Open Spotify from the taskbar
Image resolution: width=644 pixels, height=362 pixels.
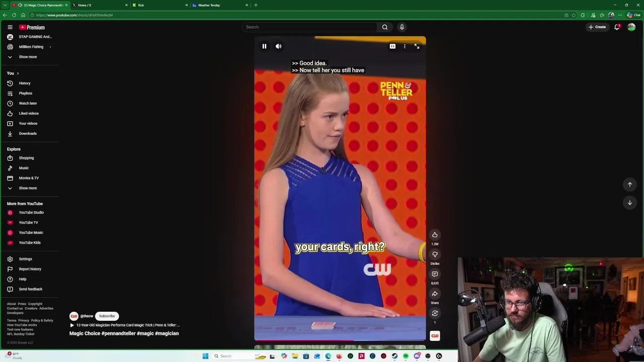(406, 356)
